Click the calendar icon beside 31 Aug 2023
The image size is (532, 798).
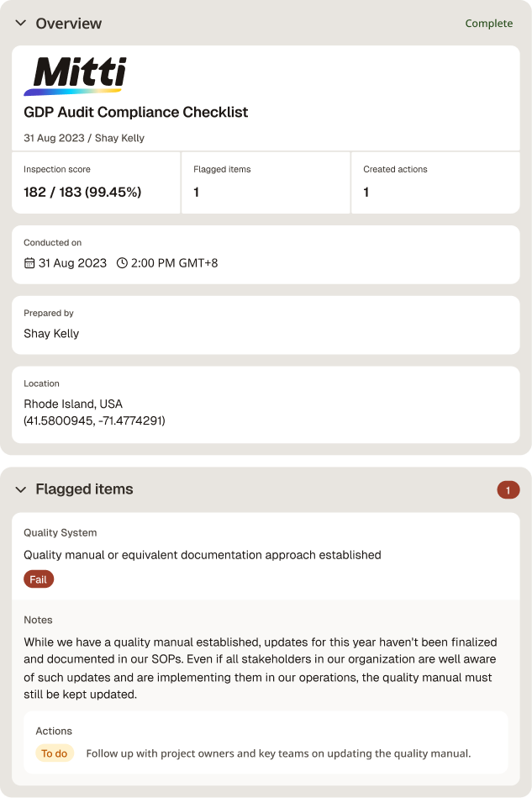pyautogui.click(x=29, y=263)
